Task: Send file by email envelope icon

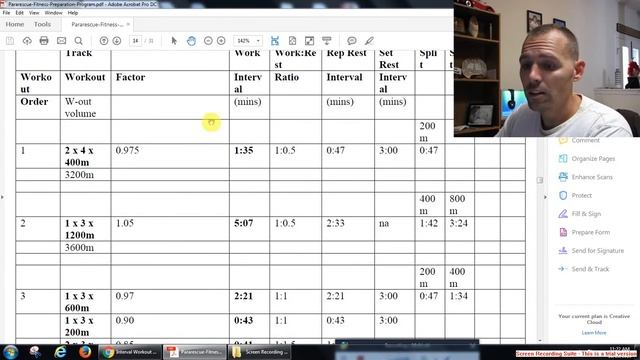Action: point(61,41)
